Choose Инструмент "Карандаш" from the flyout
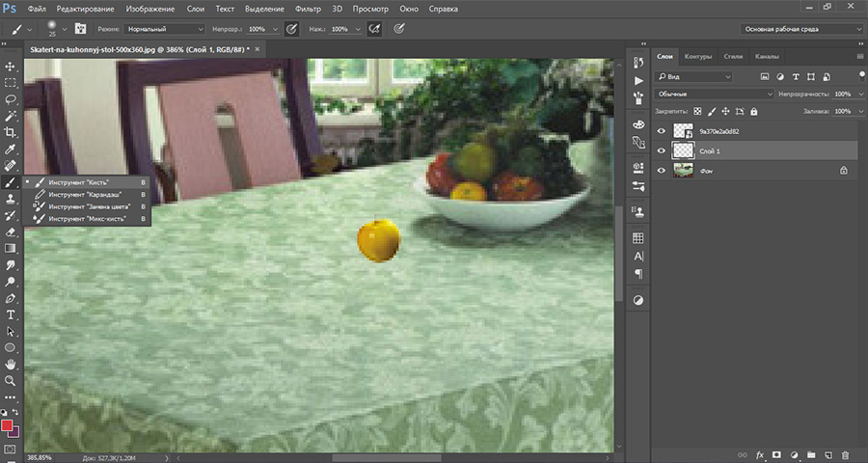The width and height of the screenshot is (868, 463). coord(85,194)
